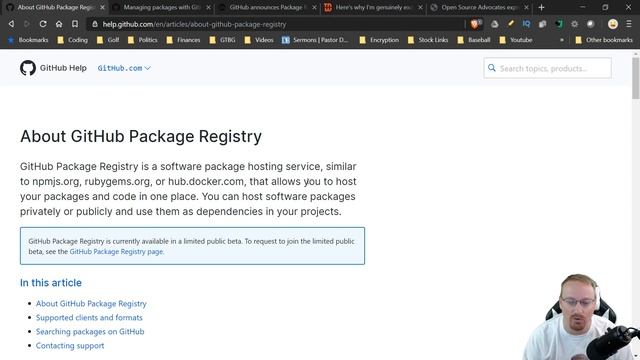The width and height of the screenshot is (640, 360).
Task: Open the Golf bookmarks folder
Action: (x=108, y=40)
